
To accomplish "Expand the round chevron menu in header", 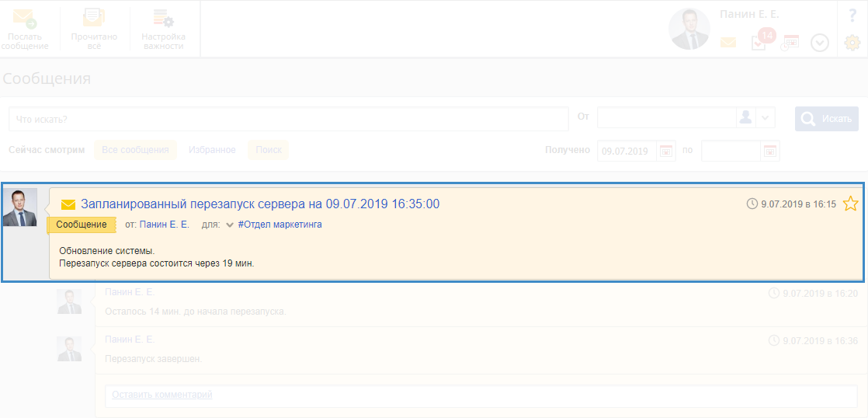I will click(x=820, y=43).
